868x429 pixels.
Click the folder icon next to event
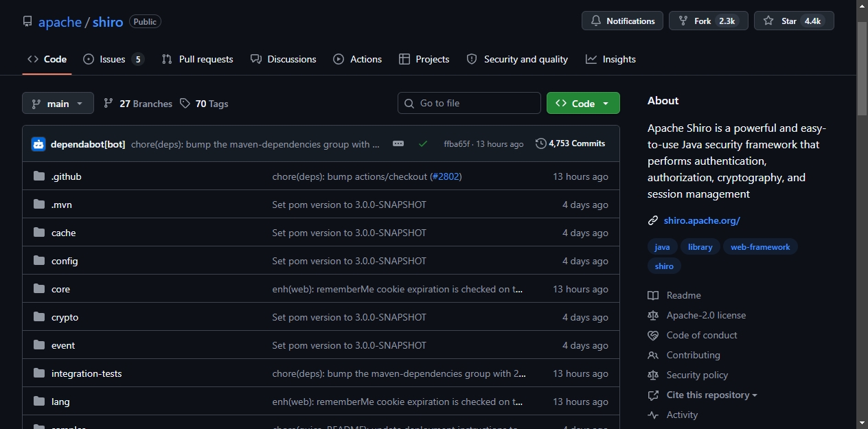(39, 345)
